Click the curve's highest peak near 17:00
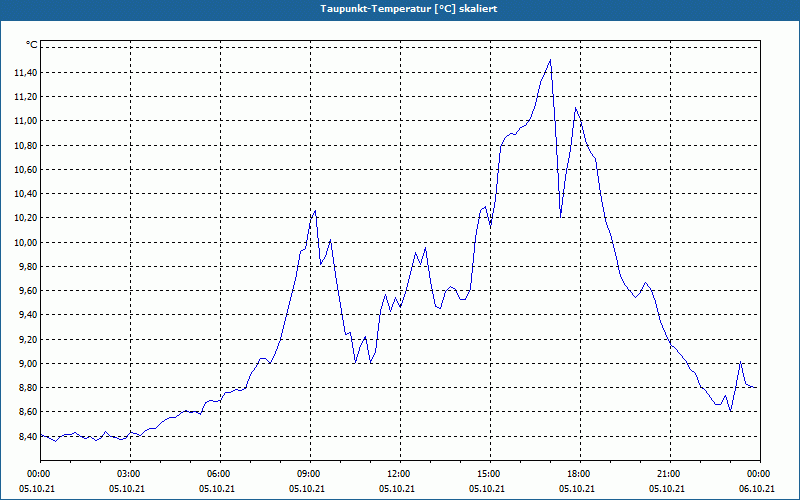Screen dimensions: 800x500 click(550, 60)
